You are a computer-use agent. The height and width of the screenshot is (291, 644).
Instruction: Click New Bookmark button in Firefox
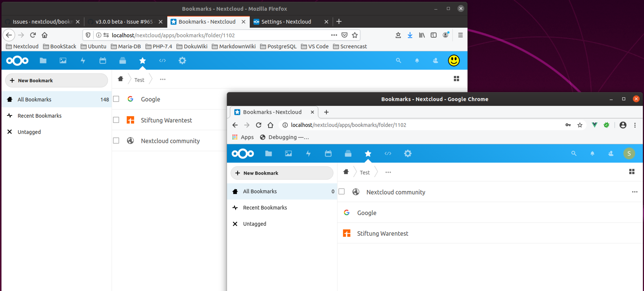57,80
